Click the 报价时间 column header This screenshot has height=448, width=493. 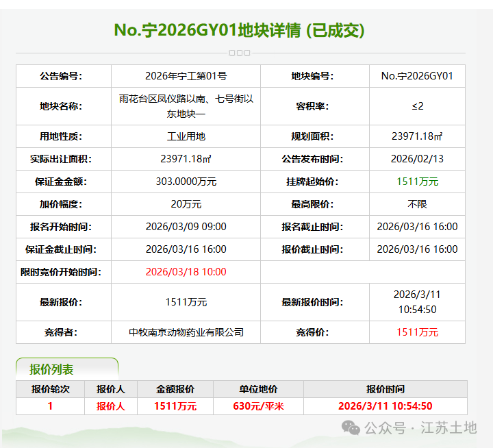(385, 389)
